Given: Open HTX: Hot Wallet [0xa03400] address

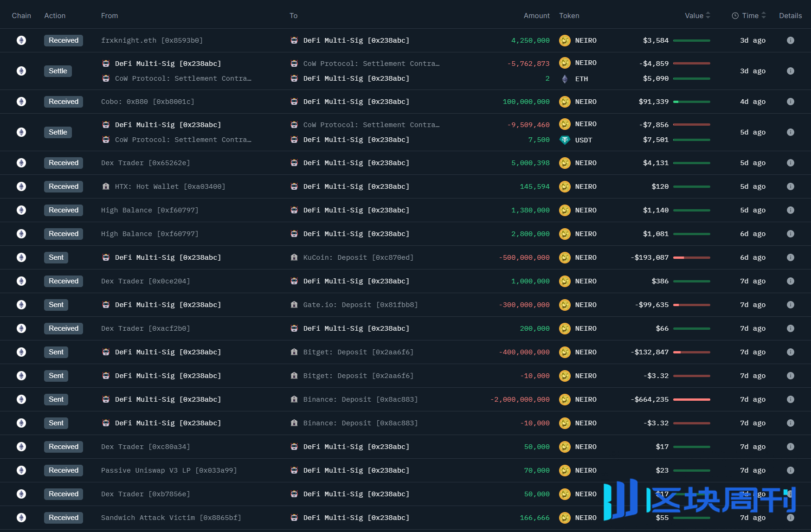Looking at the screenshot, I should (170, 186).
